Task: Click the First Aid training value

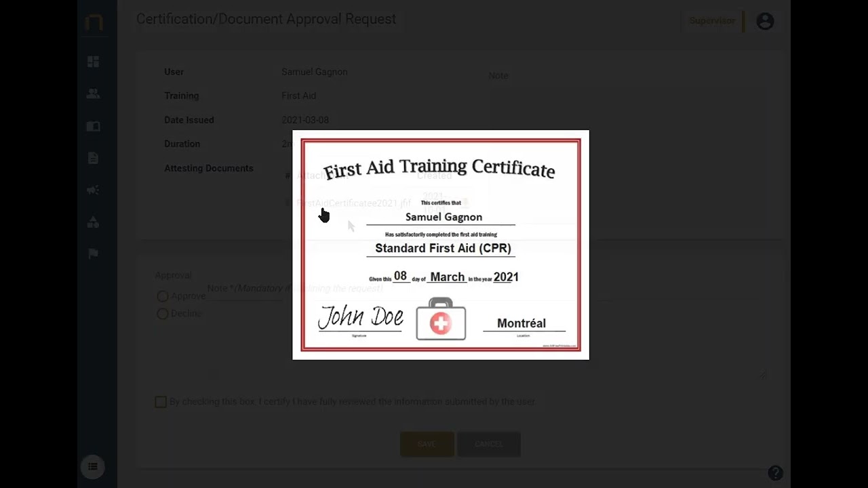Action: click(x=298, y=96)
